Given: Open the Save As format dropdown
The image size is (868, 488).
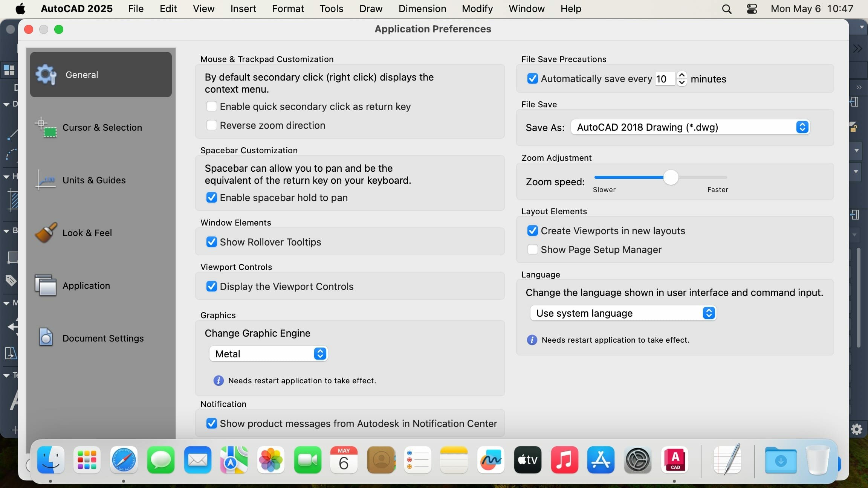Looking at the screenshot, I should click(690, 127).
